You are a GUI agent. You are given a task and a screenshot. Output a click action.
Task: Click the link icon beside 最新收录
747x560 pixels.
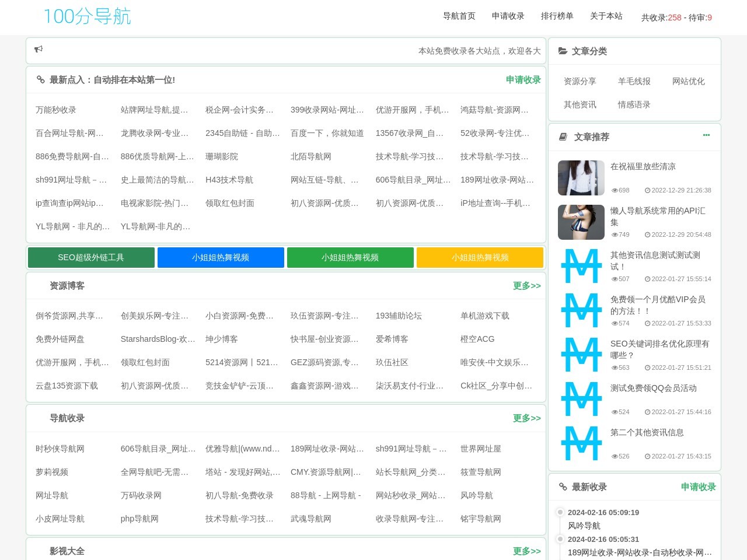tap(563, 487)
